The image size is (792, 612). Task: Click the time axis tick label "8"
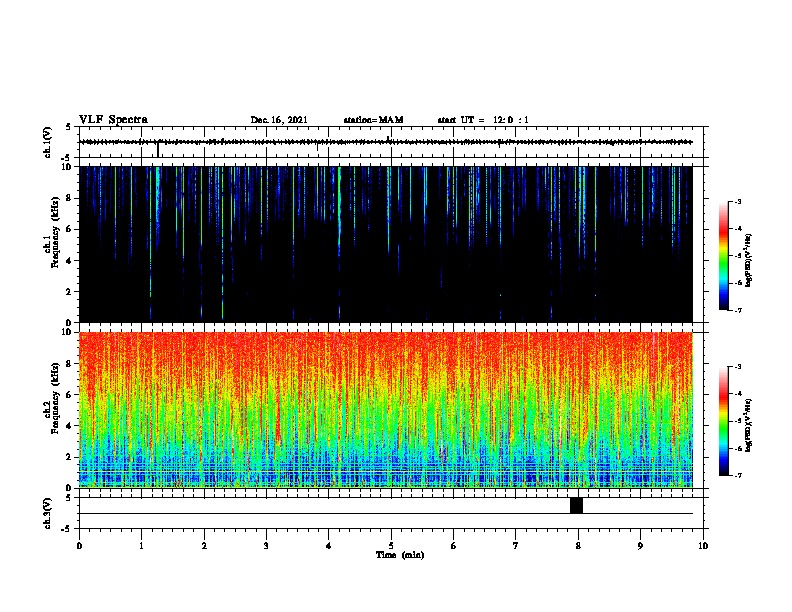point(578,546)
